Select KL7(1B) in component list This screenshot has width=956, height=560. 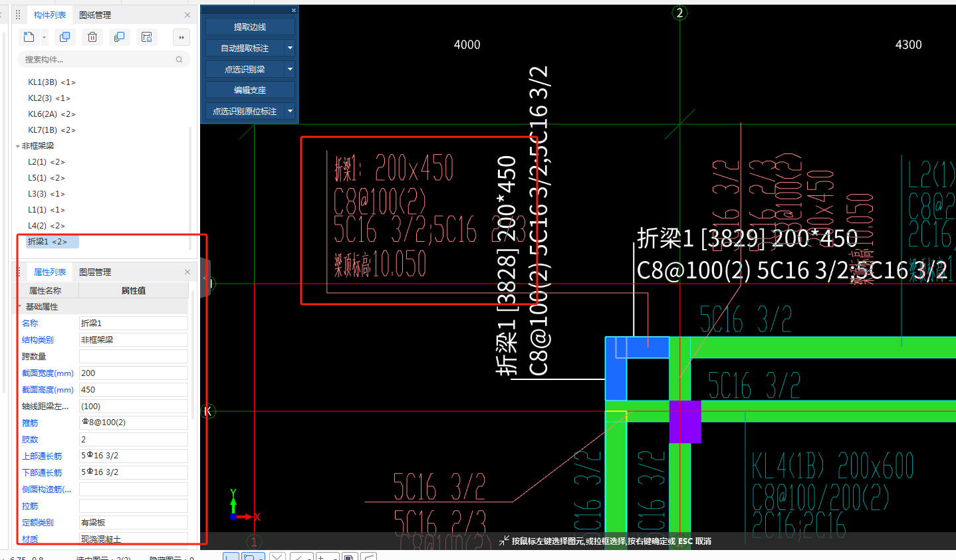[52, 130]
